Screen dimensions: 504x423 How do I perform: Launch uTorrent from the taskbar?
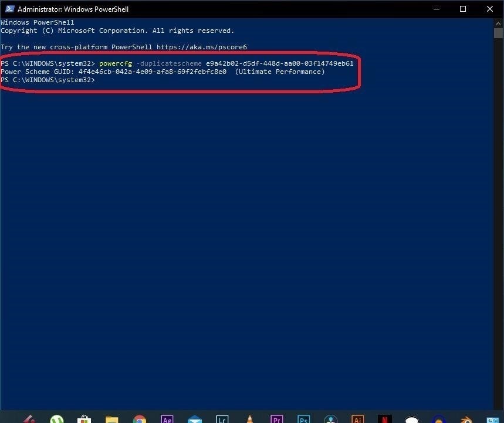click(57, 419)
